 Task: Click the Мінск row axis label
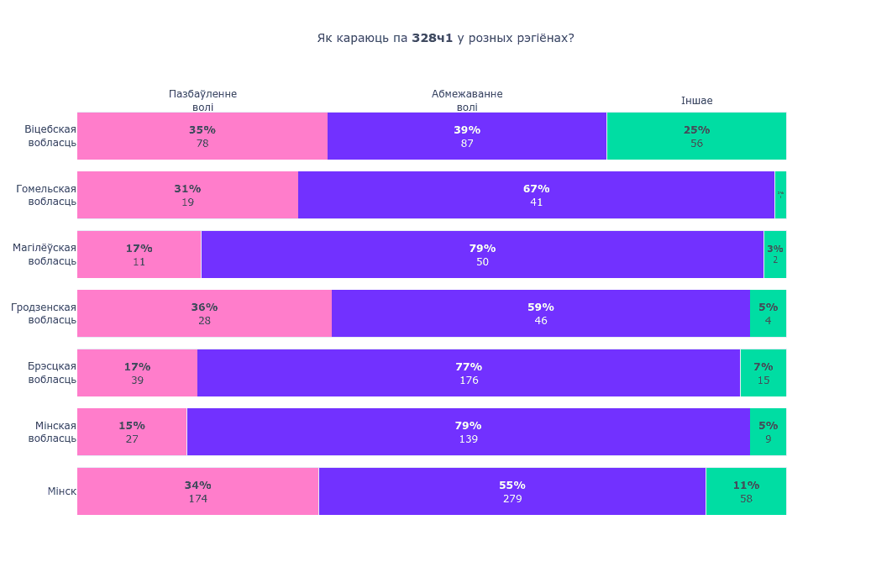(61, 491)
